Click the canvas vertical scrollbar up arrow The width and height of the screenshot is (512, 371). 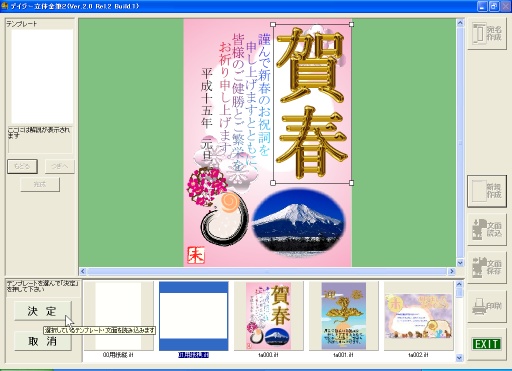point(460,23)
